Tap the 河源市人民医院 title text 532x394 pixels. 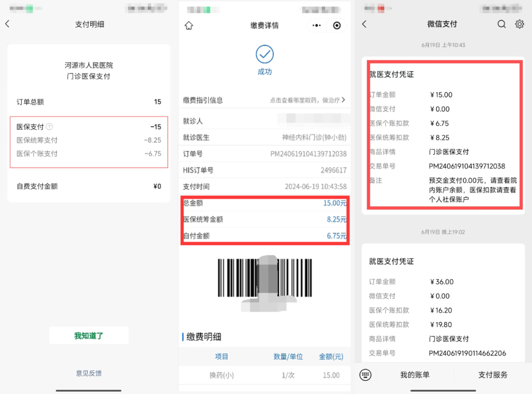89,65
